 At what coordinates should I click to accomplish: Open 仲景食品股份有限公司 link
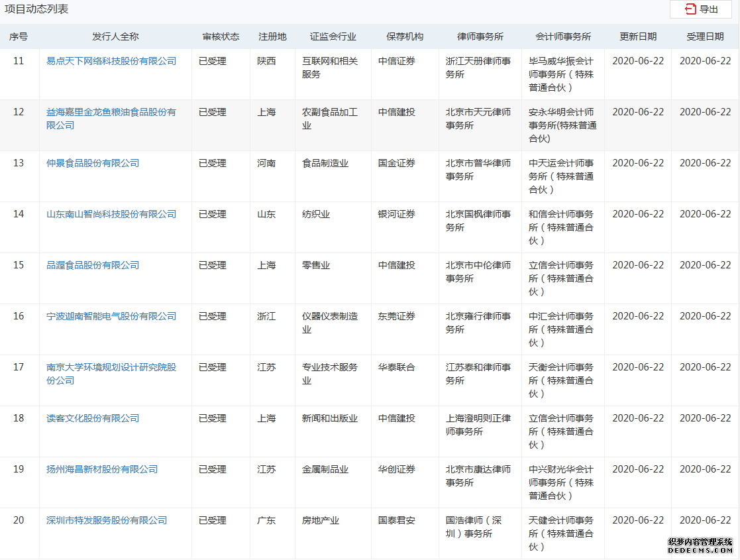(x=93, y=164)
